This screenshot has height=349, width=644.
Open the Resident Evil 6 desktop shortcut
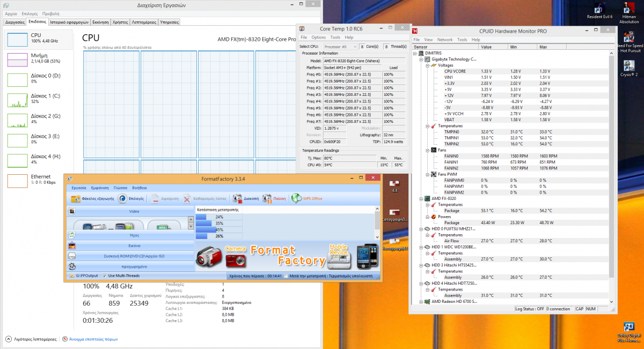point(599,11)
